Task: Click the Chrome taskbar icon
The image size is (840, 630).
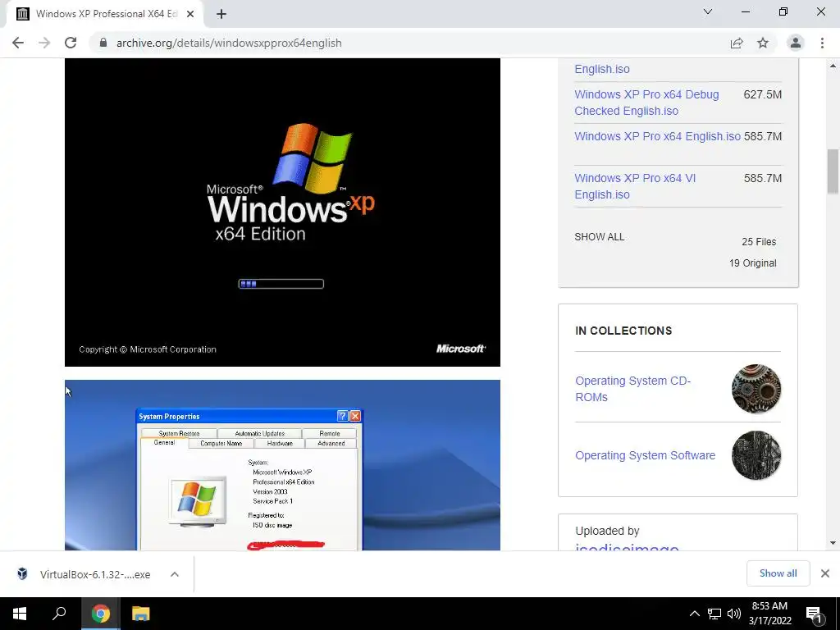Action: [x=101, y=614]
